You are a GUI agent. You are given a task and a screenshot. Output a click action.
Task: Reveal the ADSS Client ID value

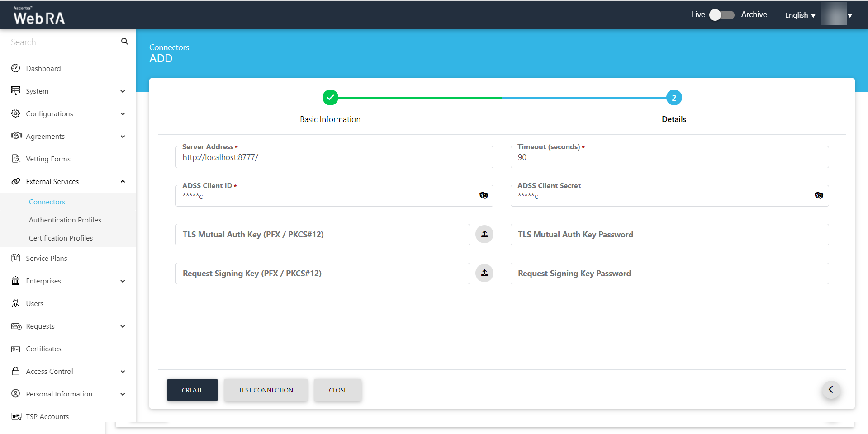[484, 195]
